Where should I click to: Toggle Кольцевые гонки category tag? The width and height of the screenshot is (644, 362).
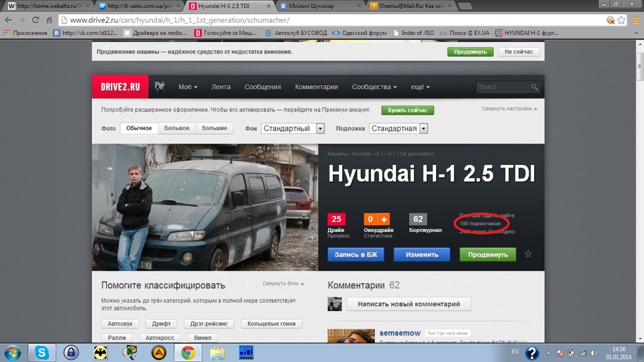point(271,323)
